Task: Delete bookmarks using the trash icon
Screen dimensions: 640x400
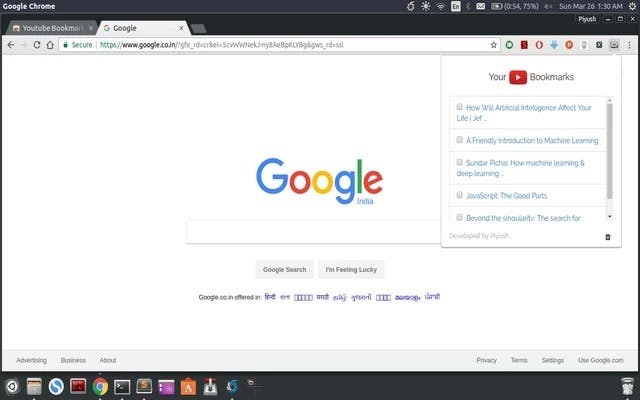Action: 607,237
